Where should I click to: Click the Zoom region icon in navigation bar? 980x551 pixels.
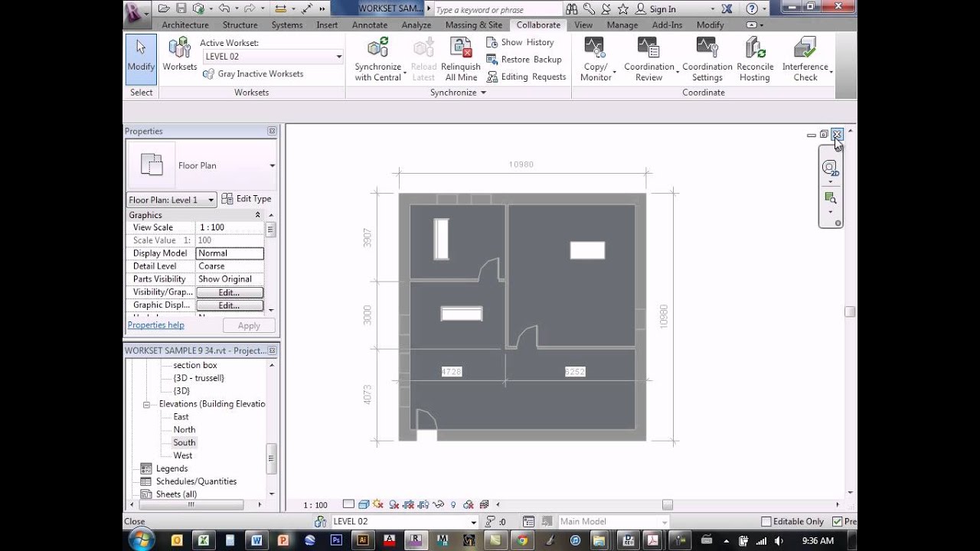830,197
